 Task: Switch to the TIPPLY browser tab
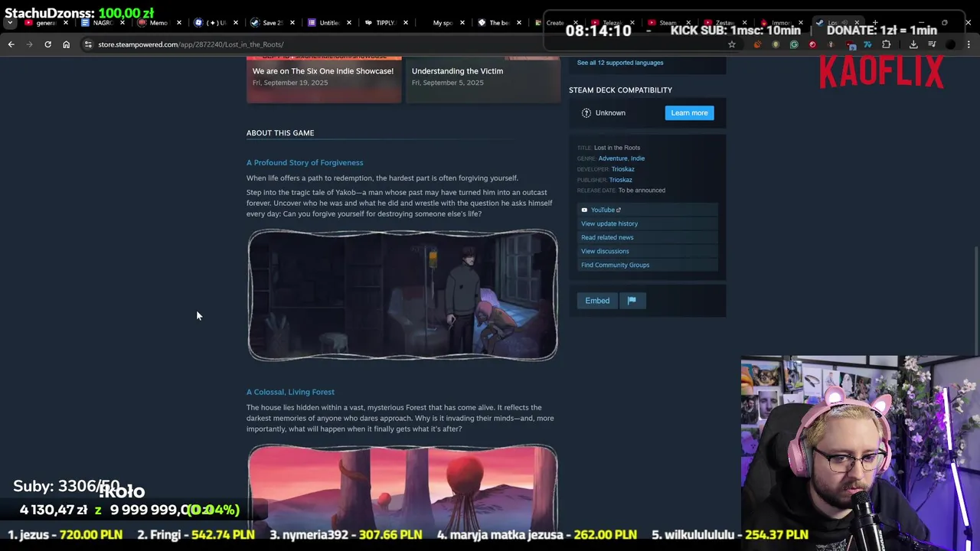pos(384,23)
